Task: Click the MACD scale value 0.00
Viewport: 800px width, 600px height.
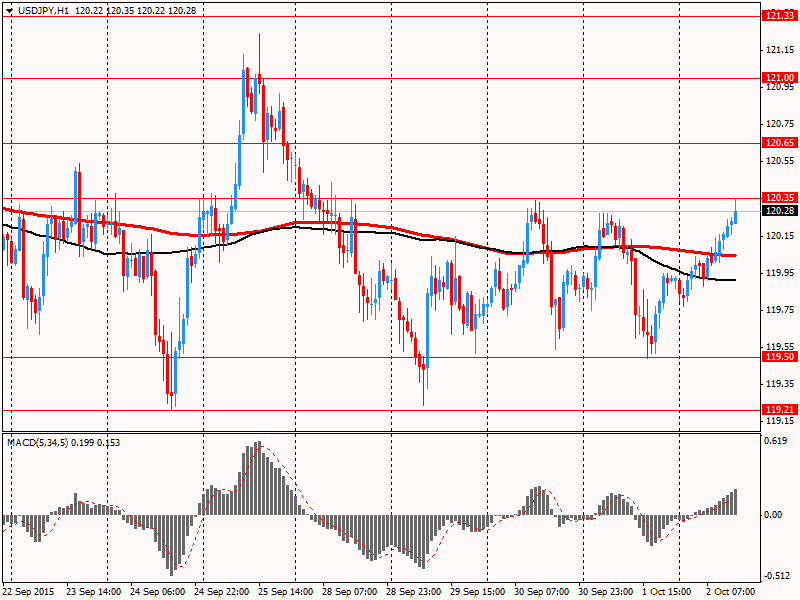Action: [773, 515]
